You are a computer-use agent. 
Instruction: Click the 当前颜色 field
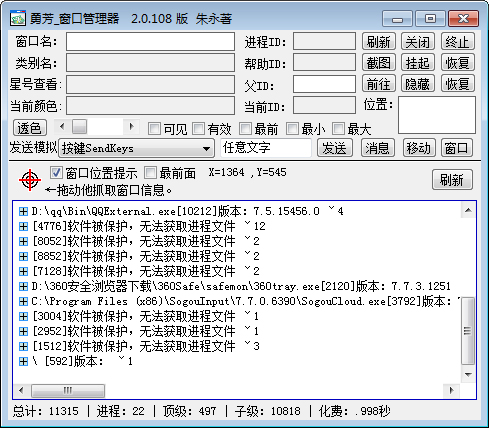pos(150,106)
